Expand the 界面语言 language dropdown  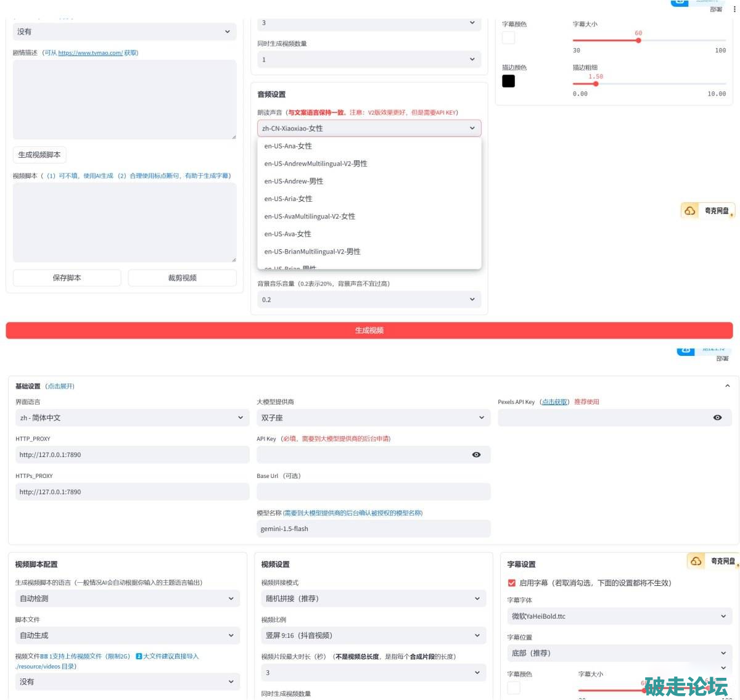[x=131, y=418]
